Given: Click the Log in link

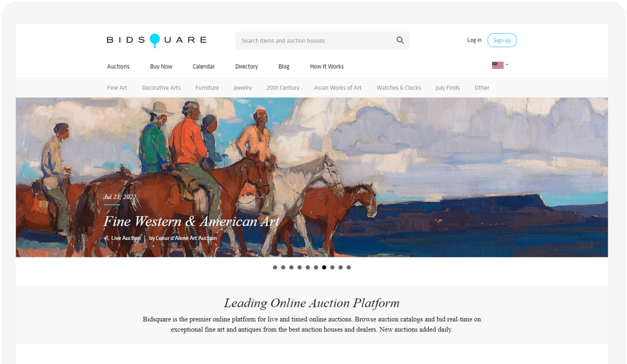Looking at the screenshot, I should click(x=475, y=40).
